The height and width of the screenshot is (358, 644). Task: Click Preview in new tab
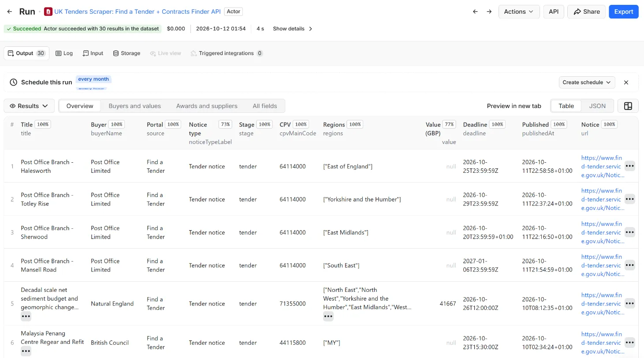(514, 106)
